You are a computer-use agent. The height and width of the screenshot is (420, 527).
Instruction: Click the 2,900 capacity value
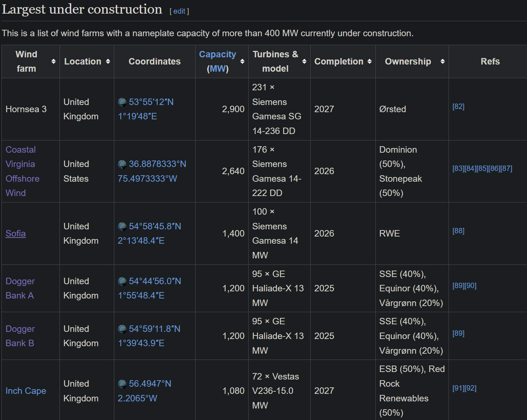(233, 109)
